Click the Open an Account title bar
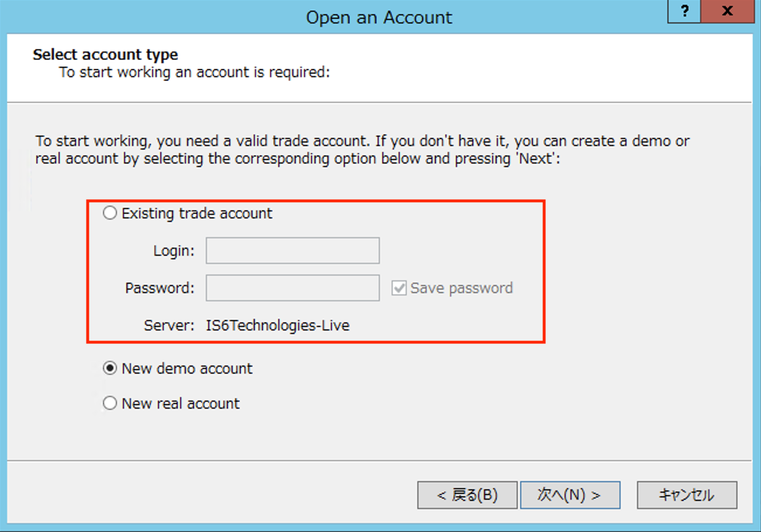 coord(379,18)
